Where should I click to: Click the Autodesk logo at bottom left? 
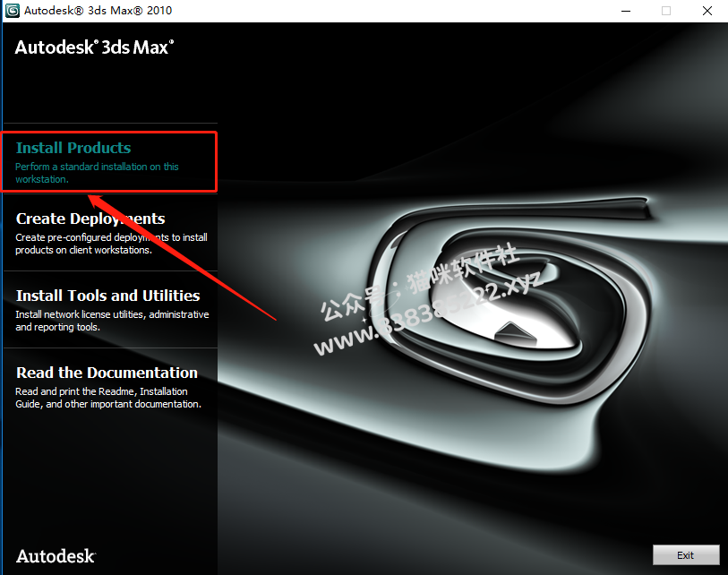tap(56, 556)
